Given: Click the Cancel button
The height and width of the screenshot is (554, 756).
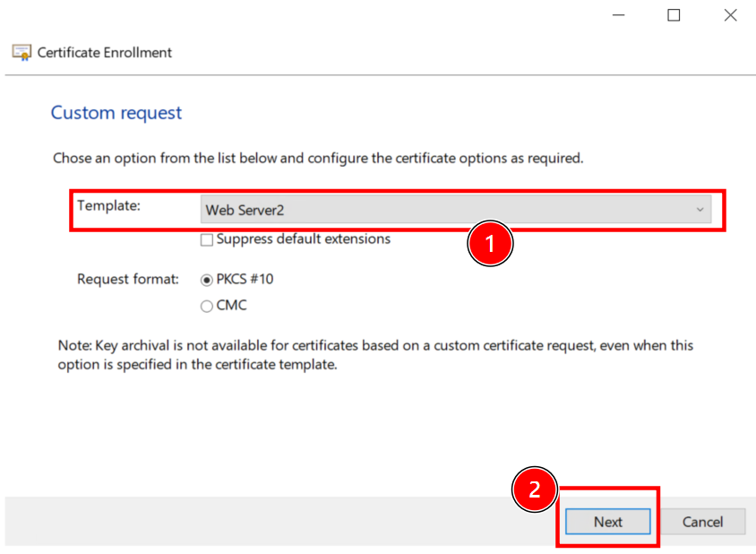Looking at the screenshot, I should coord(702,522).
